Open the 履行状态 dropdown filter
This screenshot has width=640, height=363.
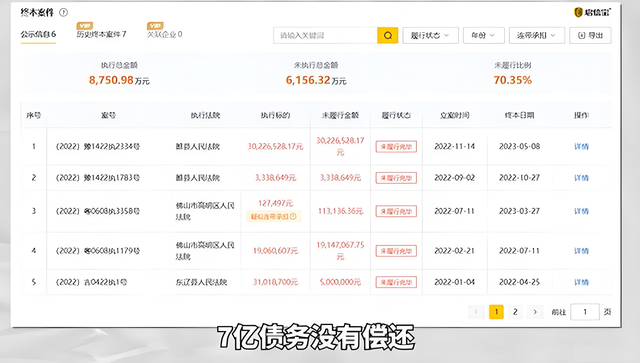tap(430, 36)
